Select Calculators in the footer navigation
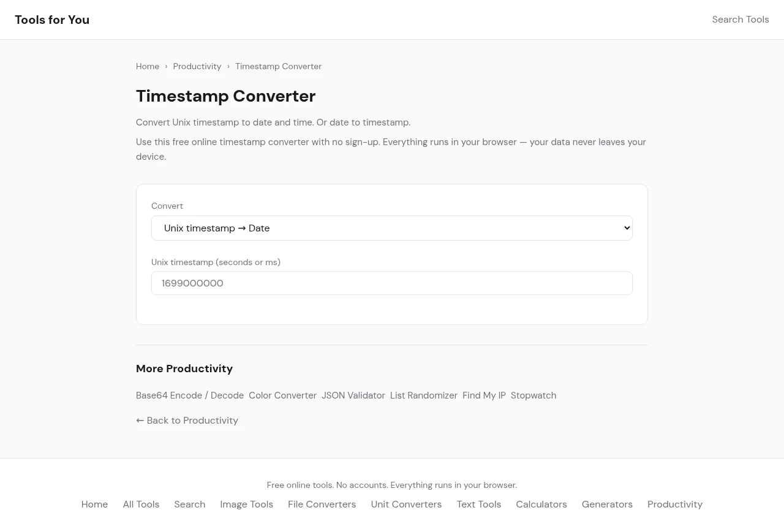784x532 pixels. tap(541, 504)
